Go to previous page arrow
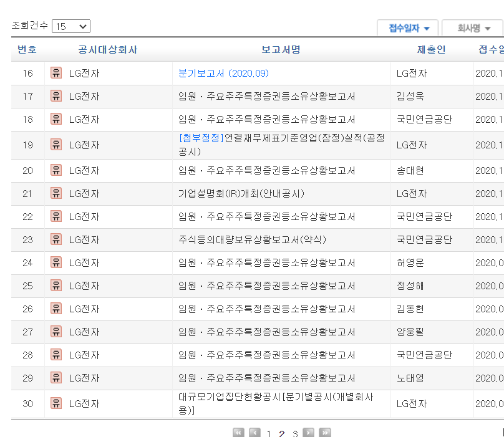The height and width of the screenshot is (437, 504). tap(254, 433)
